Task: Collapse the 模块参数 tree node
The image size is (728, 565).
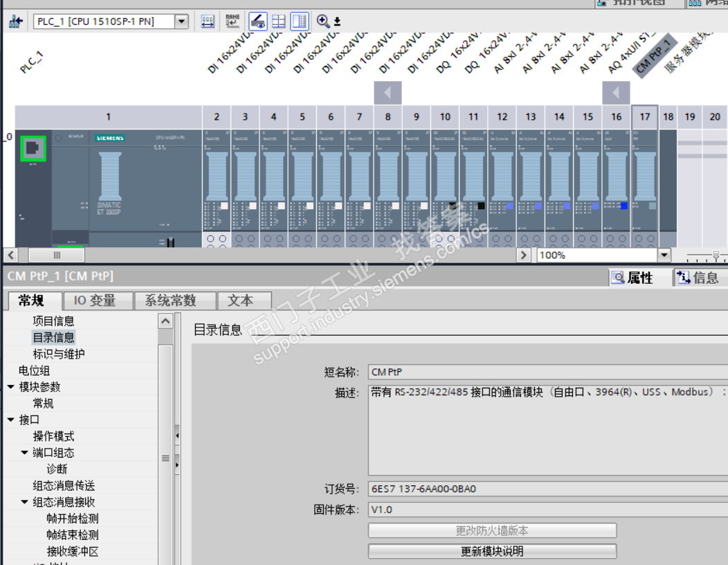Action: coord(11,386)
